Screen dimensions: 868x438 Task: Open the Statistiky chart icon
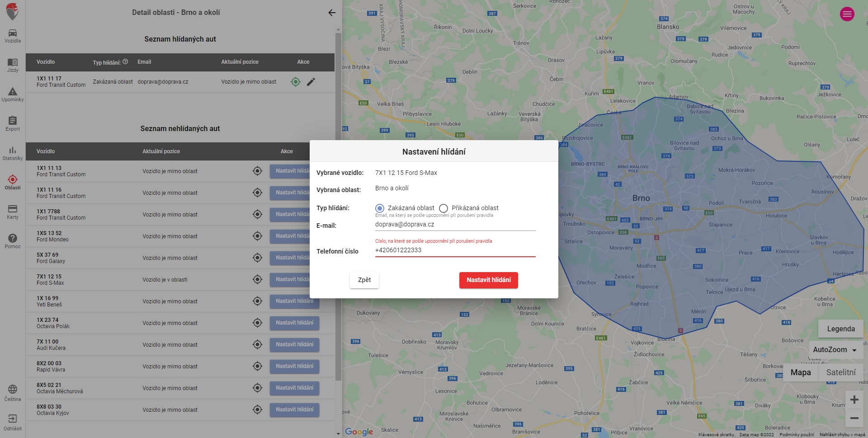tap(13, 153)
